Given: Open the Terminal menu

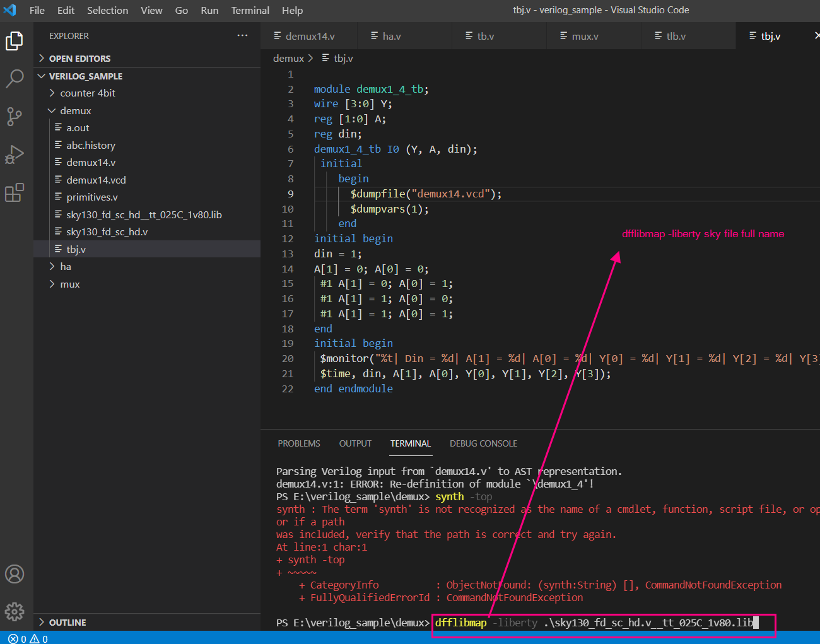Looking at the screenshot, I should 250,10.
